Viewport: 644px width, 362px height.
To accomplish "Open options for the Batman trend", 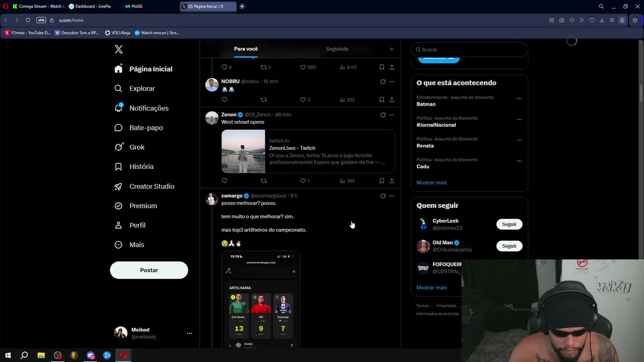I will click(x=519, y=99).
